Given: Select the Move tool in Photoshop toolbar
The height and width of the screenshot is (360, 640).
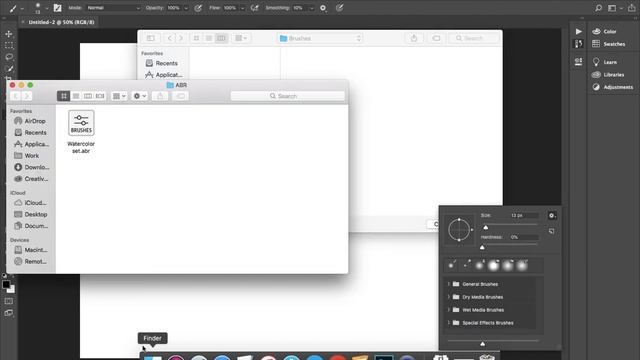Looking at the screenshot, I should coord(9,34).
